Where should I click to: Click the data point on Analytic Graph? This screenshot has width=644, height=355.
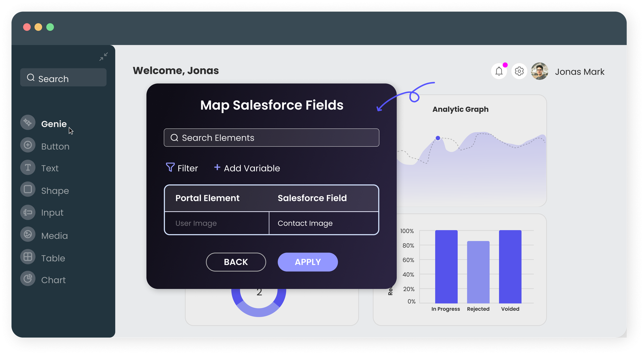[438, 138]
